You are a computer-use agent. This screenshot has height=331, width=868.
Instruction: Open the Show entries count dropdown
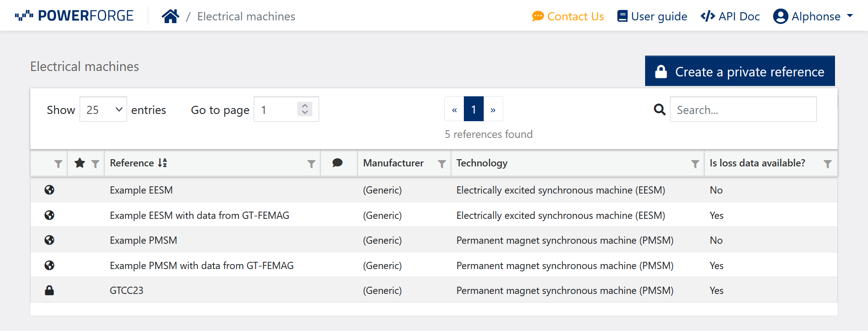coord(103,109)
